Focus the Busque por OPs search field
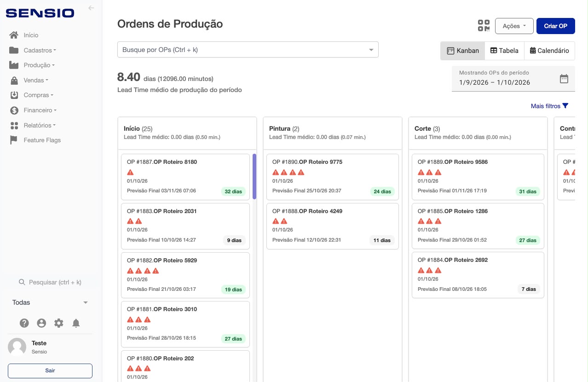The height and width of the screenshot is (382, 588). click(248, 50)
